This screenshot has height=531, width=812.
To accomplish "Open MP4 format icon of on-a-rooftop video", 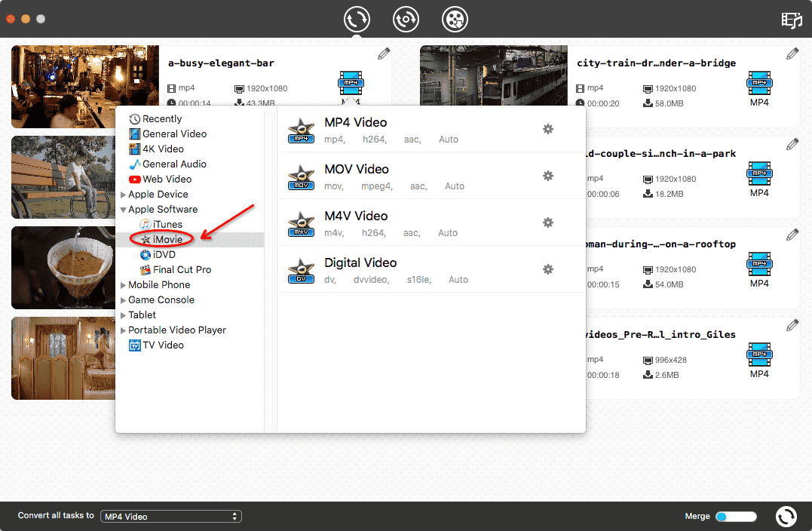I will pyautogui.click(x=759, y=264).
